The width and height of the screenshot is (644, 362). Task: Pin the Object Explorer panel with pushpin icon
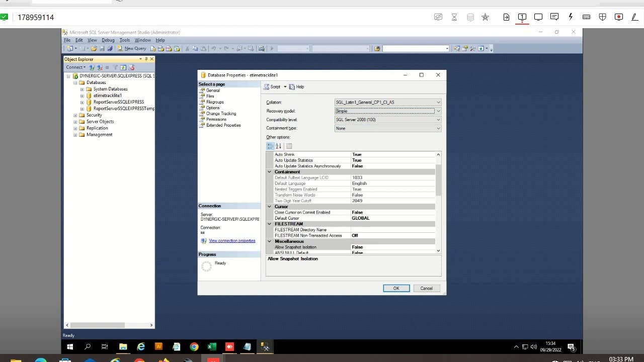pyautogui.click(x=146, y=59)
